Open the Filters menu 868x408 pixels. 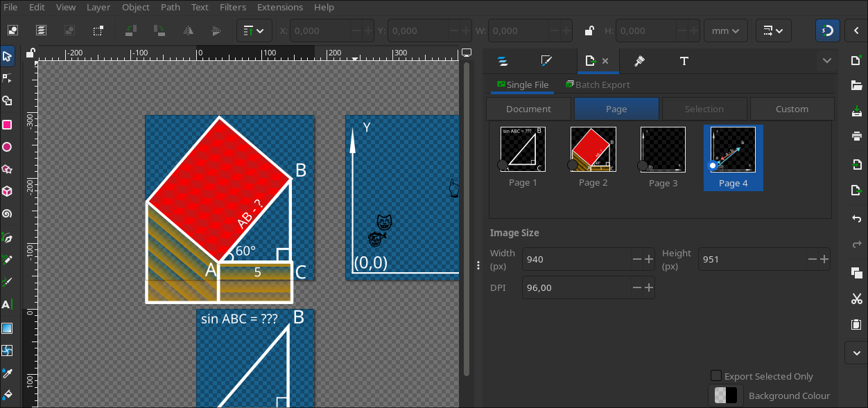click(x=233, y=7)
